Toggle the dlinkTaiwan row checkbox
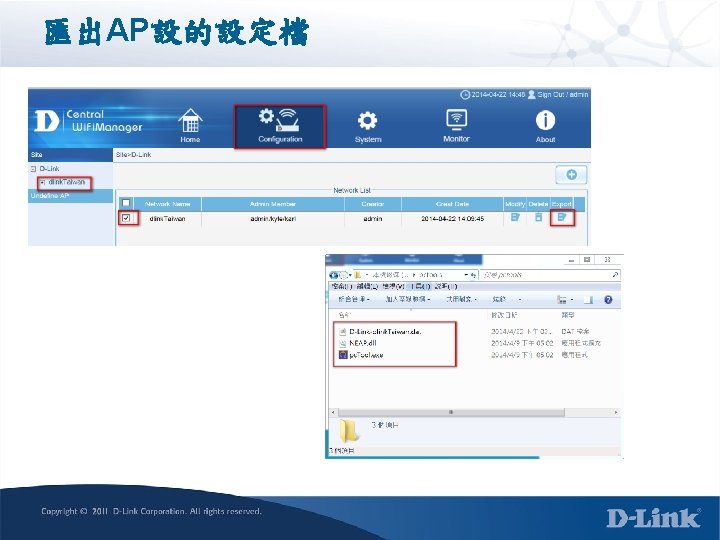 126,218
